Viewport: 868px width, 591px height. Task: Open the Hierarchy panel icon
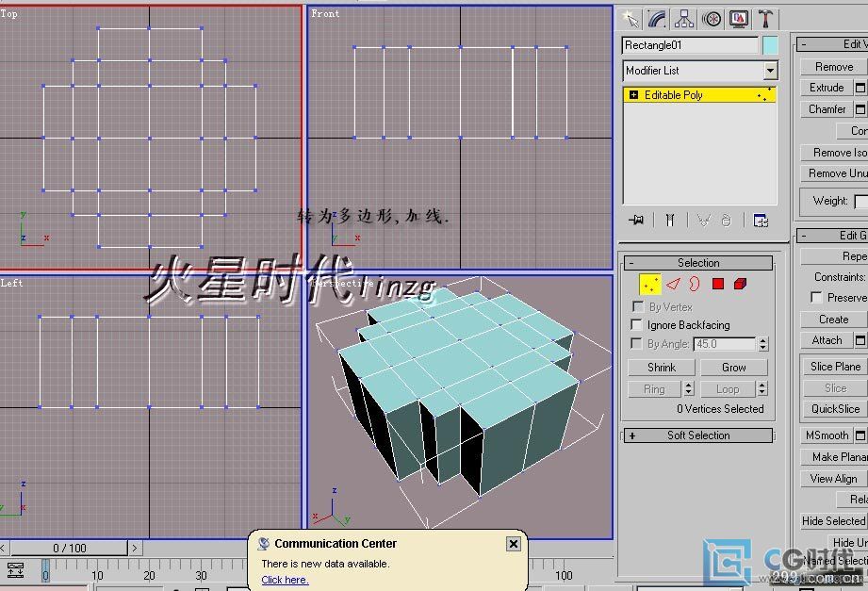685,19
